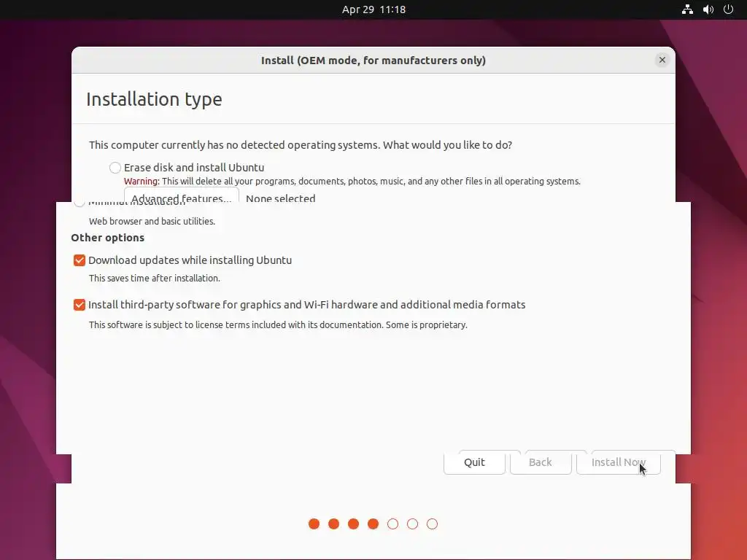Click the 'Other options' heading
Image resolution: width=747 pixels, height=560 pixels.
(108, 238)
